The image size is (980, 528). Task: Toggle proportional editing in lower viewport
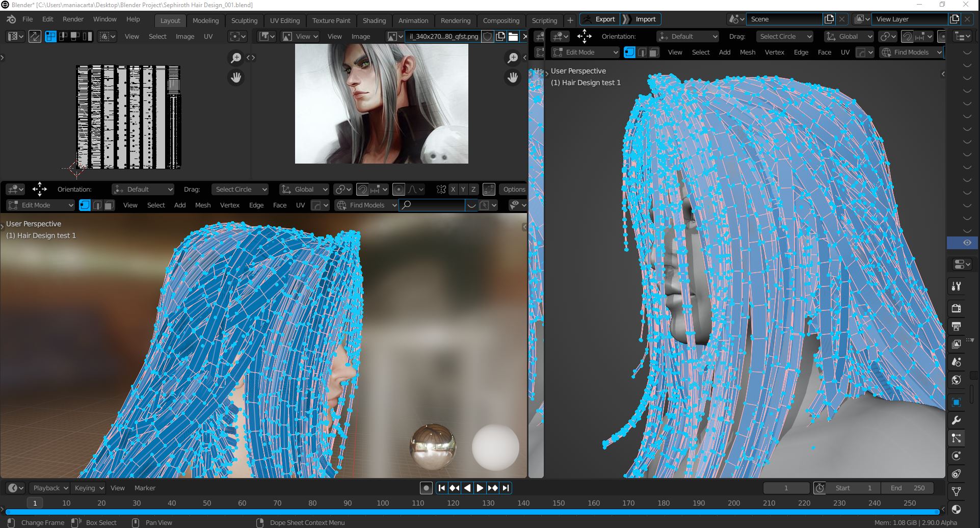pyautogui.click(x=399, y=189)
